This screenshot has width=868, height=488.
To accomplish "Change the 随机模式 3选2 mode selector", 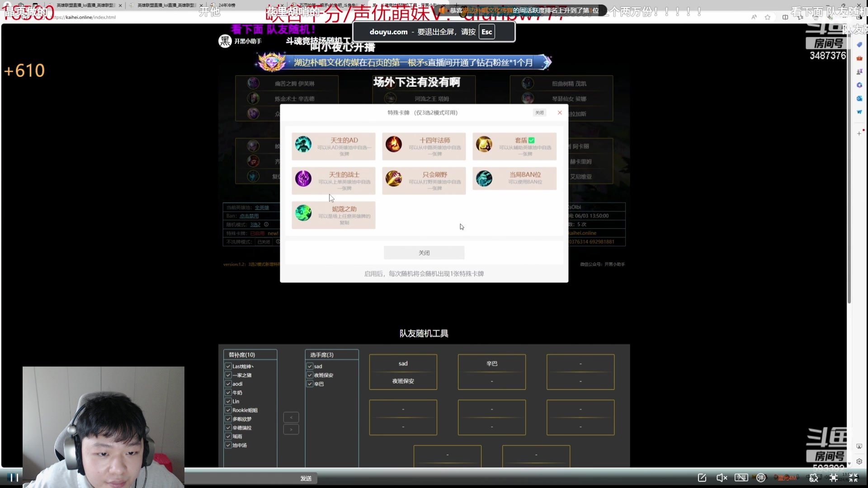I will (256, 224).
